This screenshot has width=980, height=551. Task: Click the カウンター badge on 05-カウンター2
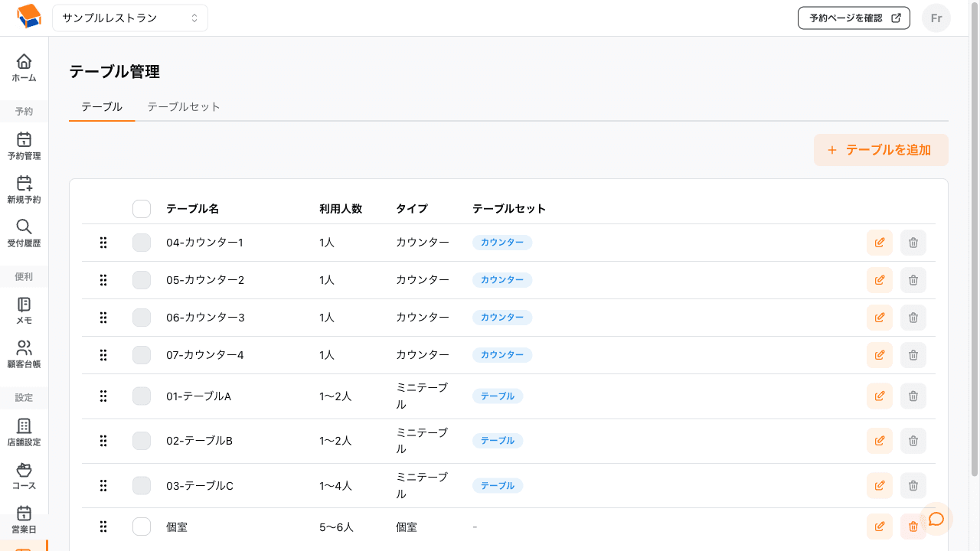point(501,280)
